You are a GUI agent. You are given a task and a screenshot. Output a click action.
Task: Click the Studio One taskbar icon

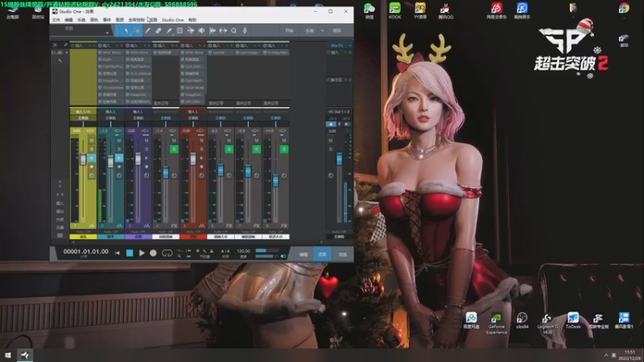point(25,355)
